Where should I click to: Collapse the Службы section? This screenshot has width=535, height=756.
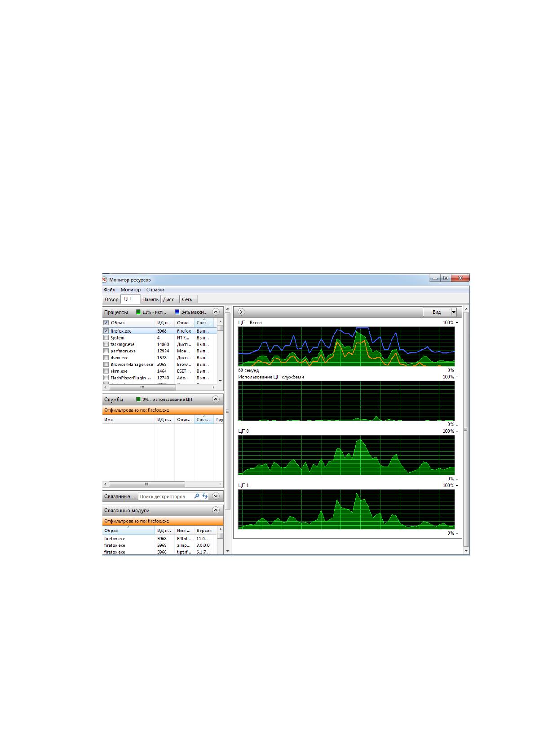point(216,399)
